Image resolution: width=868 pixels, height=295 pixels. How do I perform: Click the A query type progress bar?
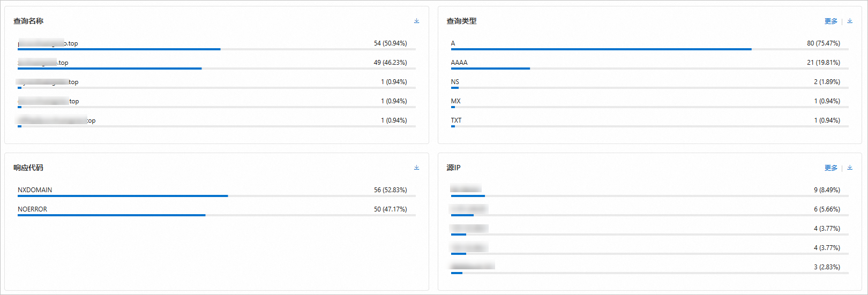pos(600,49)
